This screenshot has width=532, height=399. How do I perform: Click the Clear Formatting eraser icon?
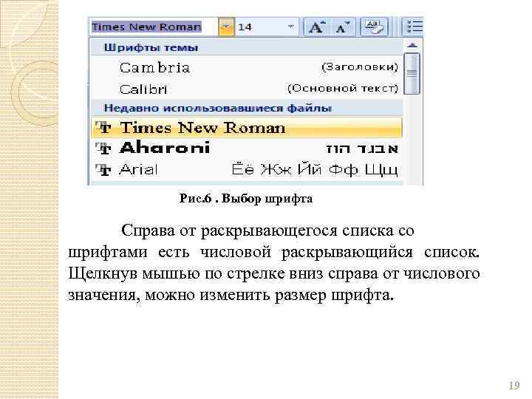pyautogui.click(x=374, y=27)
